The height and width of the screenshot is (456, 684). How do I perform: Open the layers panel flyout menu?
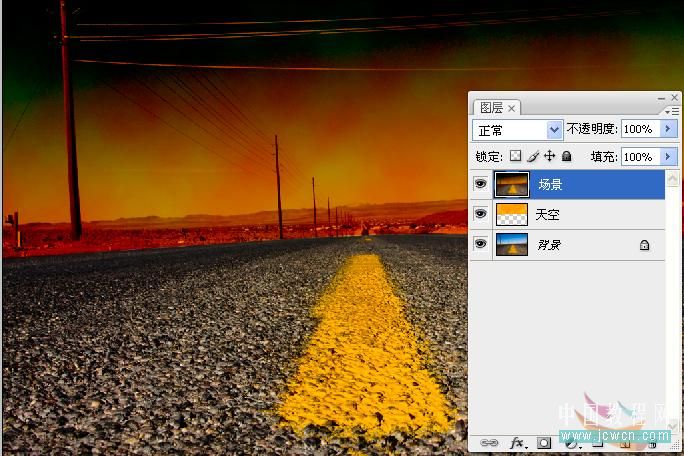pyautogui.click(x=672, y=112)
